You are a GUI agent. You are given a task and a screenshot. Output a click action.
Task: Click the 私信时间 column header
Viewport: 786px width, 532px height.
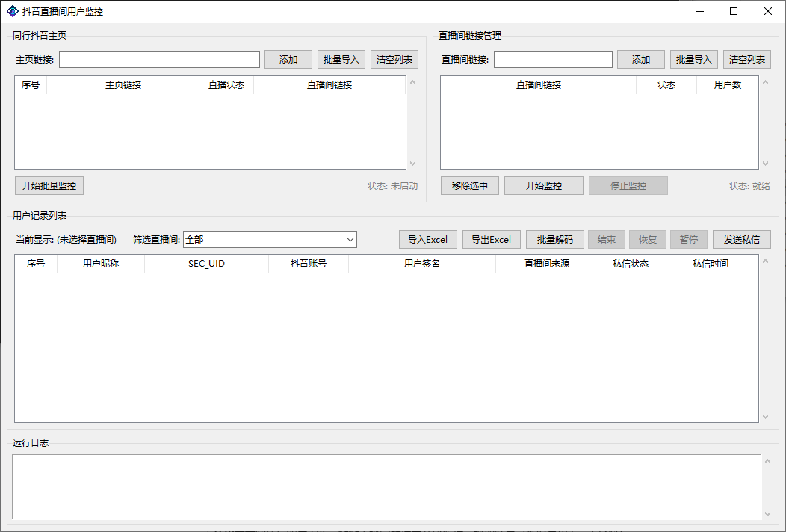711,264
